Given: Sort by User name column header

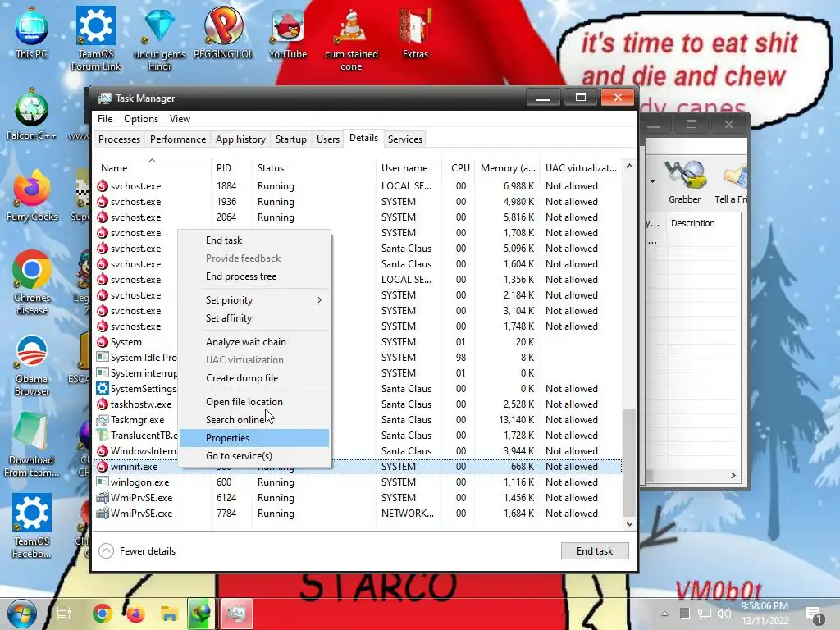Looking at the screenshot, I should pyautogui.click(x=409, y=167).
